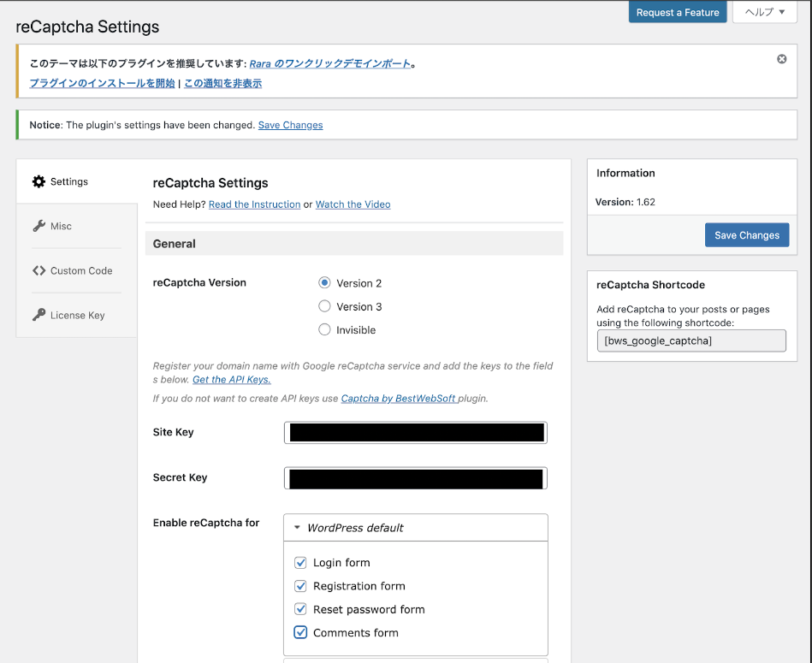
Task: Click into the Secret Key field
Action: (415, 478)
